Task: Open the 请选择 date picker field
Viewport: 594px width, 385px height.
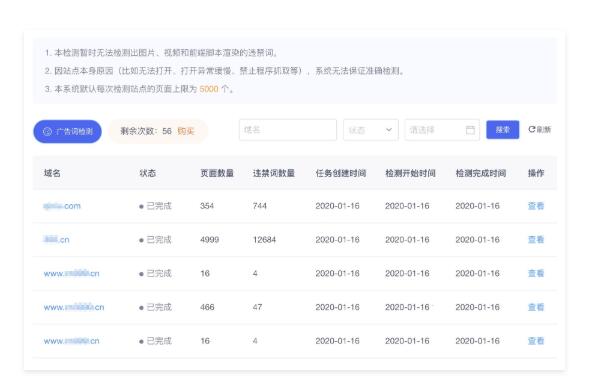Action: (x=442, y=130)
